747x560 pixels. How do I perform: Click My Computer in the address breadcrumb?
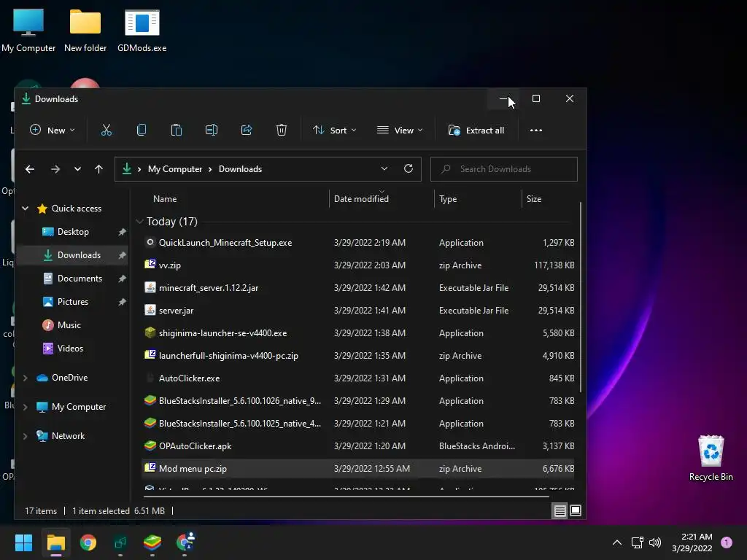175,169
